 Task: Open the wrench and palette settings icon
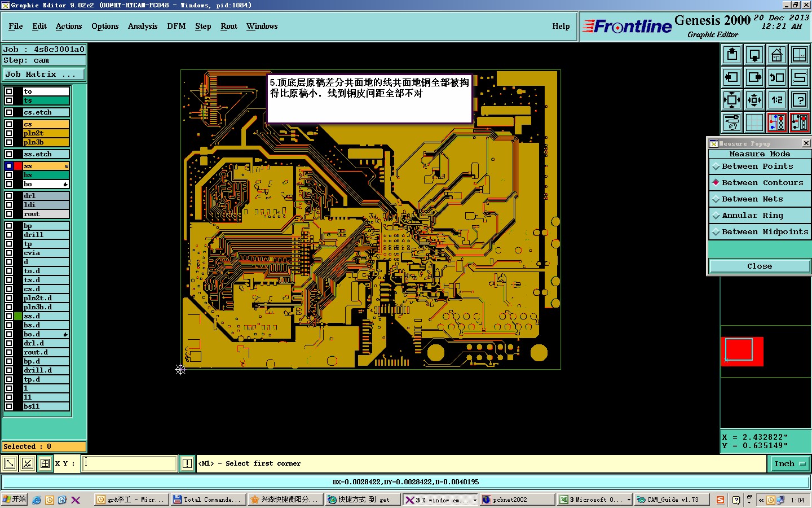click(732, 122)
